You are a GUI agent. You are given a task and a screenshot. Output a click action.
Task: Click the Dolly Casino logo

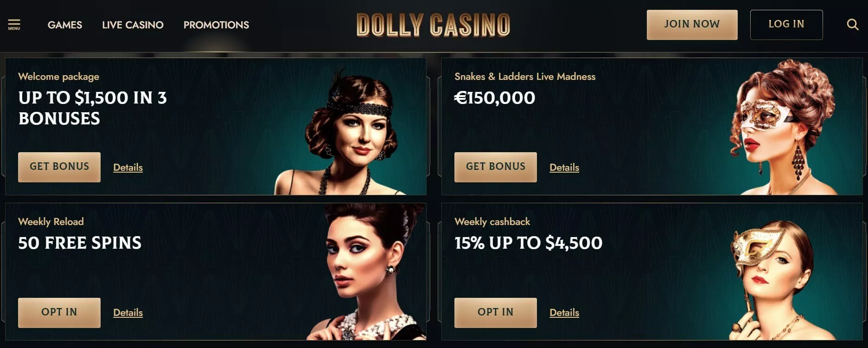pyautogui.click(x=433, y=25)
